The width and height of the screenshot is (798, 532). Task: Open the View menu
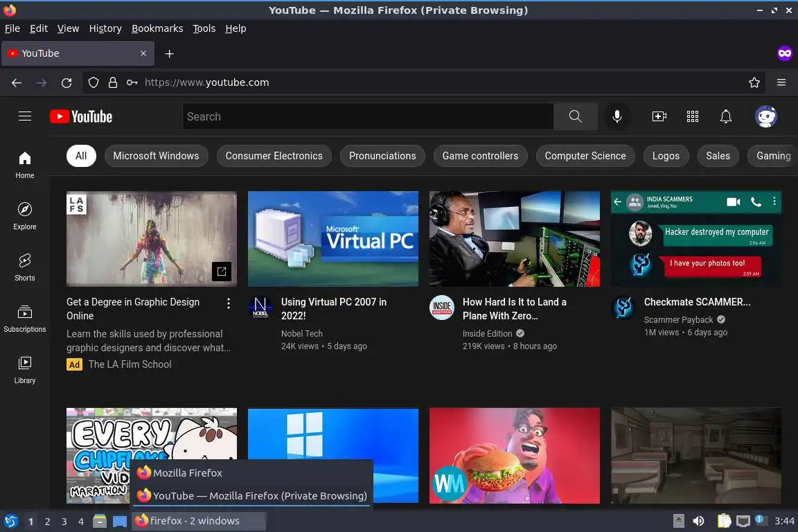point(68,28)
